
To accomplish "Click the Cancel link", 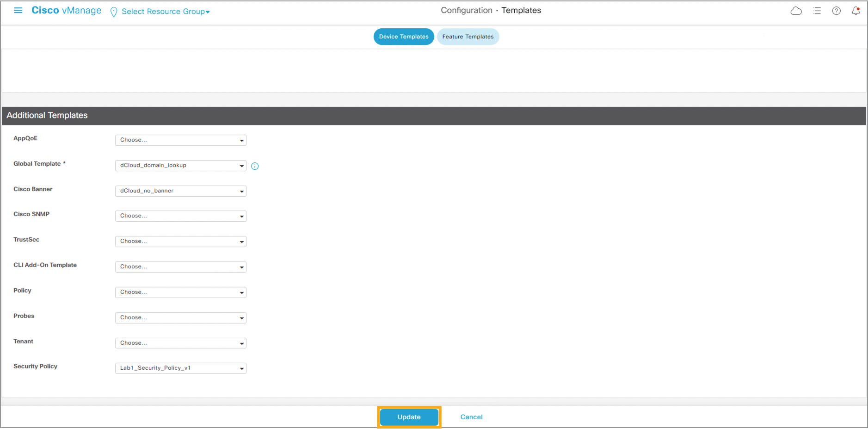I will (x=471, y=417).
